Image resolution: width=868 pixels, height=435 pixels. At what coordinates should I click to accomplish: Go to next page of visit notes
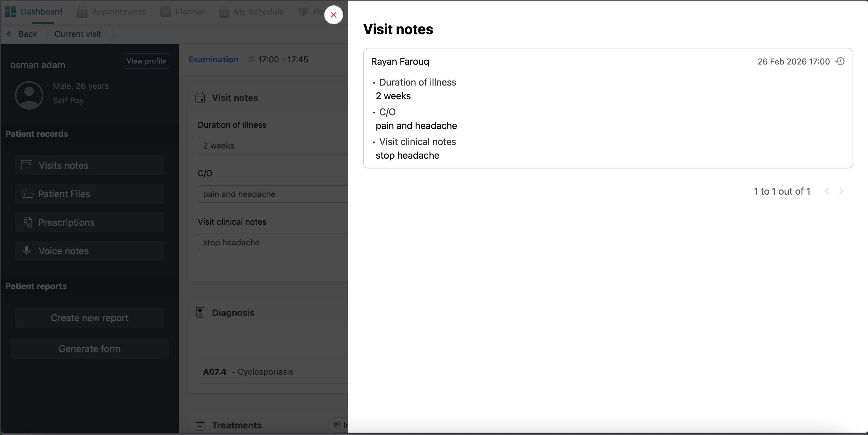tap(841, 191)
